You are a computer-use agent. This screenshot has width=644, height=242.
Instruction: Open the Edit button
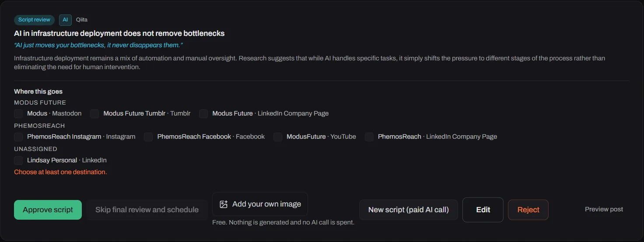[x=483, y=210]
